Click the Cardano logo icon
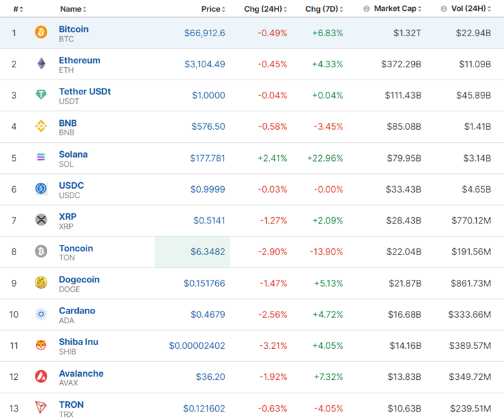This screenshot has height=420, width=504. 41,314
